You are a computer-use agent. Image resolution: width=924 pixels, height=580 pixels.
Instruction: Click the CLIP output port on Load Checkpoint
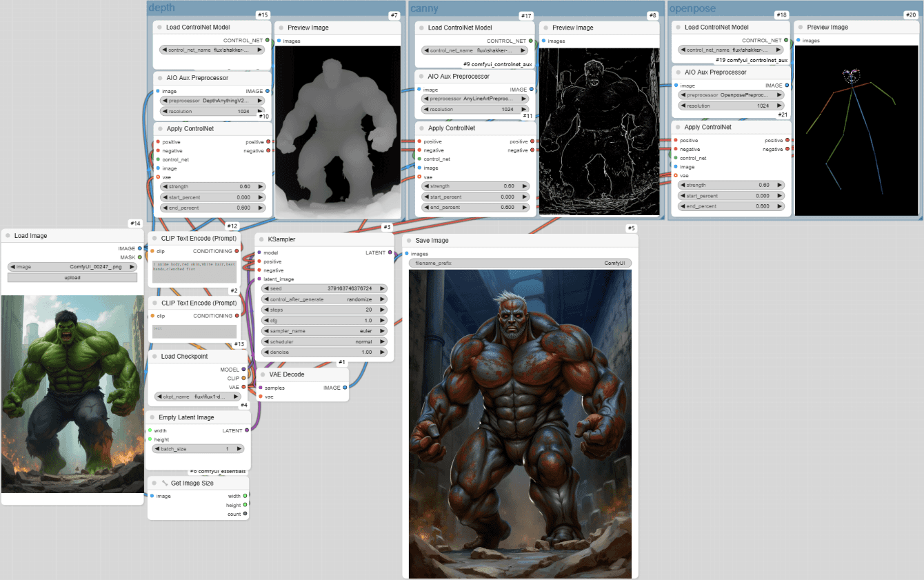coord(243,378)
